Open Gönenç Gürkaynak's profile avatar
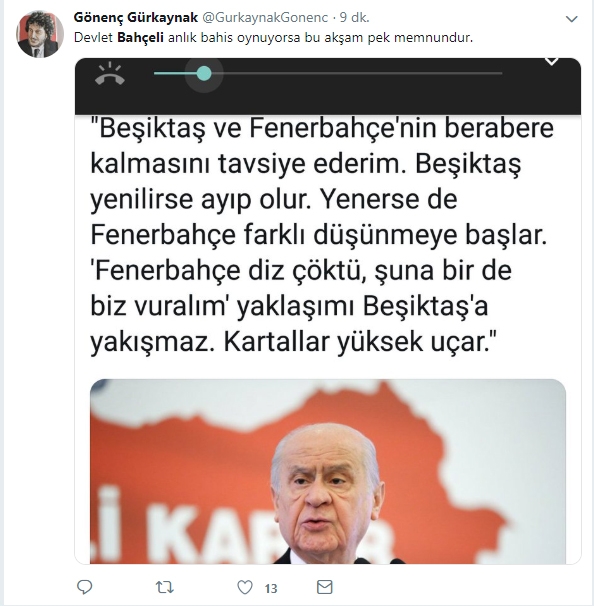594x606 pixels. point(40,34)
